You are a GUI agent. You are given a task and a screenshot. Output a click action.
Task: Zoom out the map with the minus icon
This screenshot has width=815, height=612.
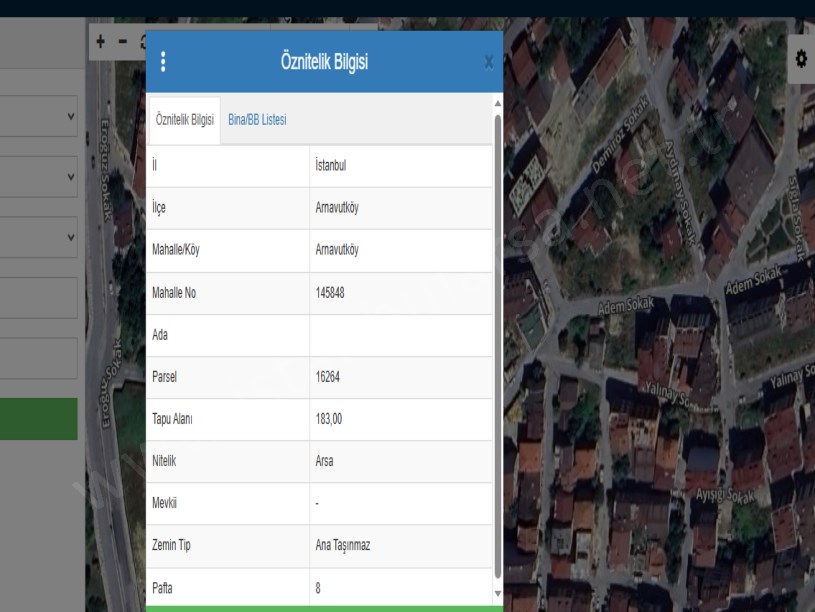123,42
